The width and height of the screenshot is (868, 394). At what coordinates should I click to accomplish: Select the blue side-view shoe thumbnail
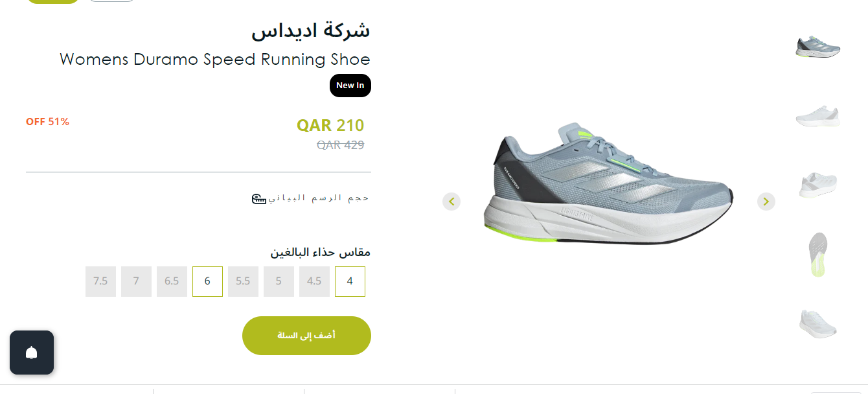point(818,47)
